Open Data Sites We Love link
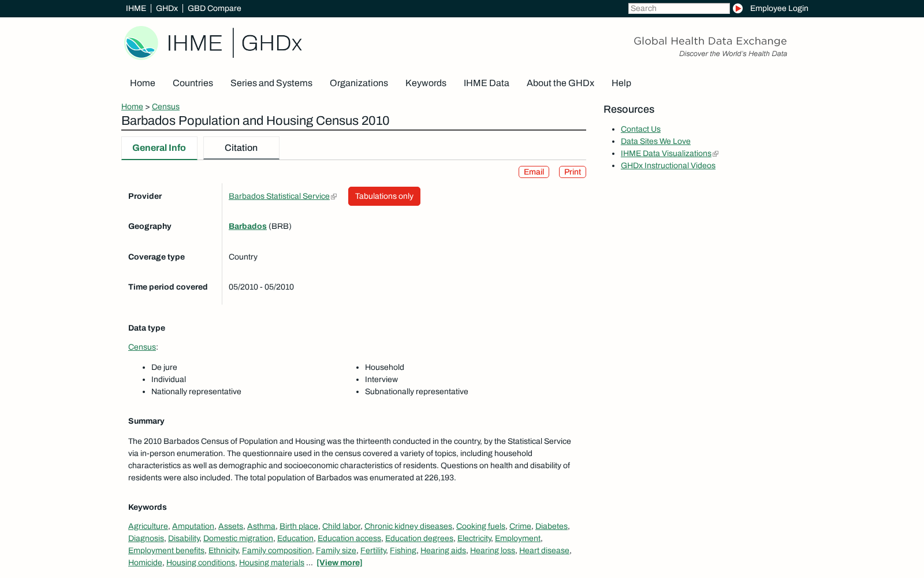Viewport: 924px width, 578px height. [x=655, y=141]
